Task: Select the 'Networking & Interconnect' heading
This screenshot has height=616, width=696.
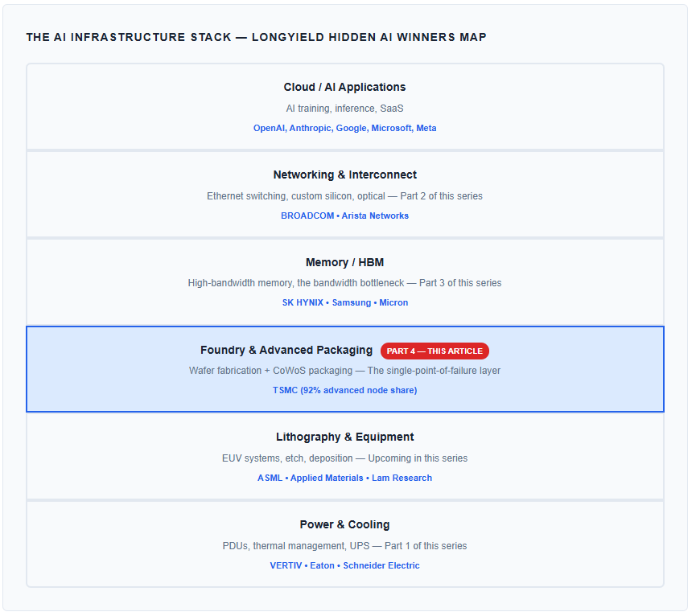Action: click(344, 175)
